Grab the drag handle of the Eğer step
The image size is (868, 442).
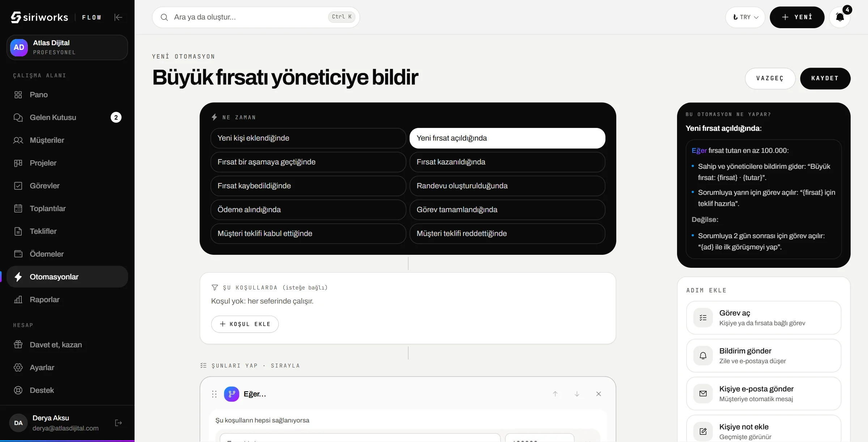coord(214,394)
